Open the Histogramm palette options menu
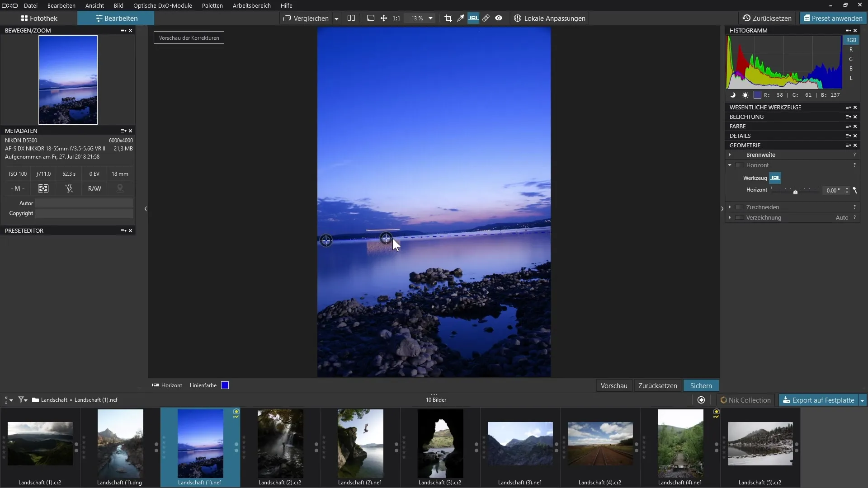This screenshot has width=868, height=488. (848, 31)
